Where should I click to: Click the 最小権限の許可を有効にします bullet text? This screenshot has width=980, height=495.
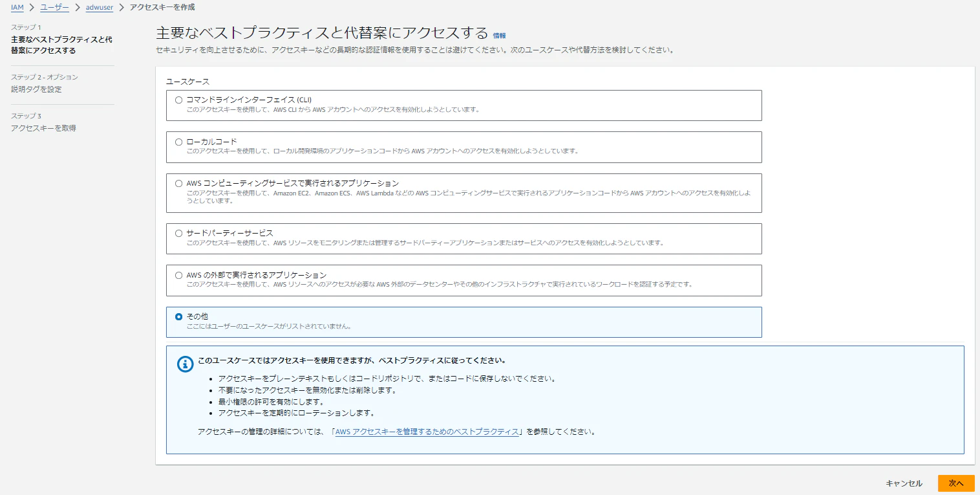(271, 402)
